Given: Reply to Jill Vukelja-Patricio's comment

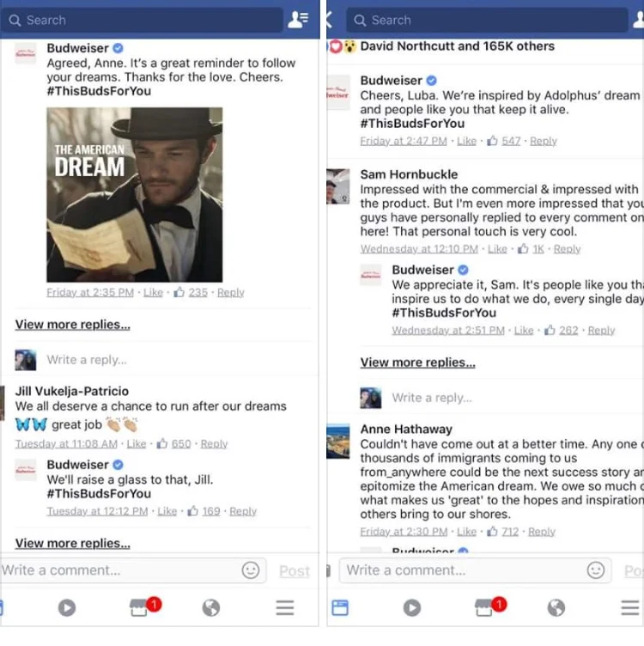Looking at the screenshot, I should (x=214, y=444).
